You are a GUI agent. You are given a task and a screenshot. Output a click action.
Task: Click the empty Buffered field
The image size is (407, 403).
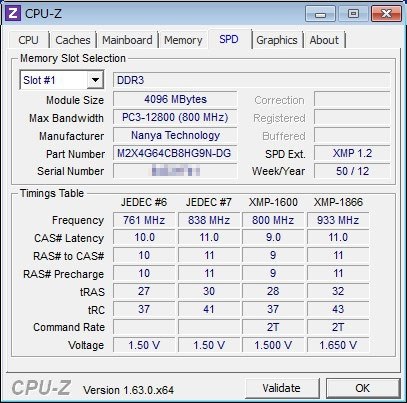352,135
